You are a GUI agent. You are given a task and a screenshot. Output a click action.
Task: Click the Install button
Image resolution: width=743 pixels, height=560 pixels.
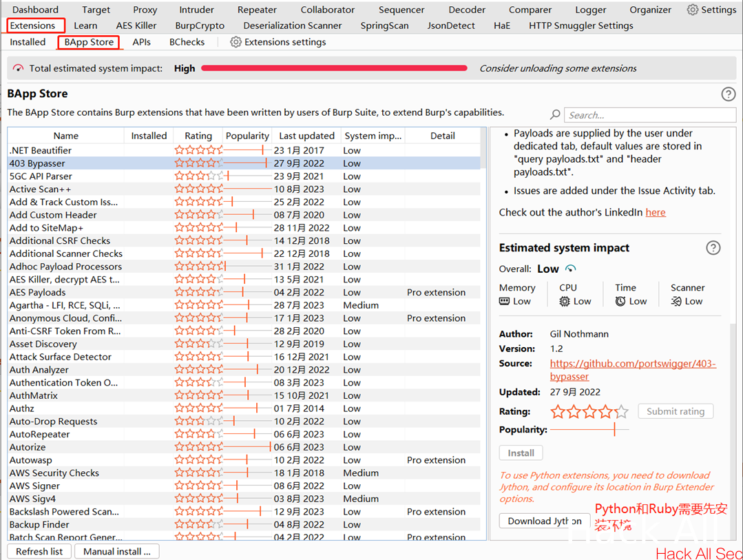[x=521, y=453]
